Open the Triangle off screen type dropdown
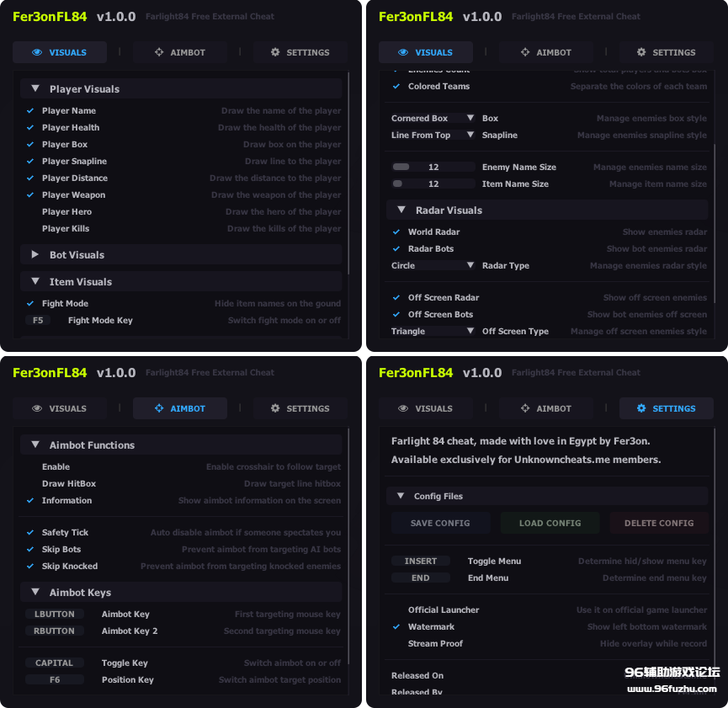Image resolution: width=728 pixels, height=708 pixels. [433, 331]
